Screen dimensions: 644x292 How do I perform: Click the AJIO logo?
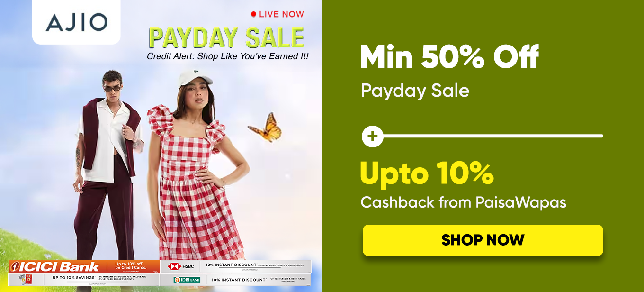pos(76,22)
